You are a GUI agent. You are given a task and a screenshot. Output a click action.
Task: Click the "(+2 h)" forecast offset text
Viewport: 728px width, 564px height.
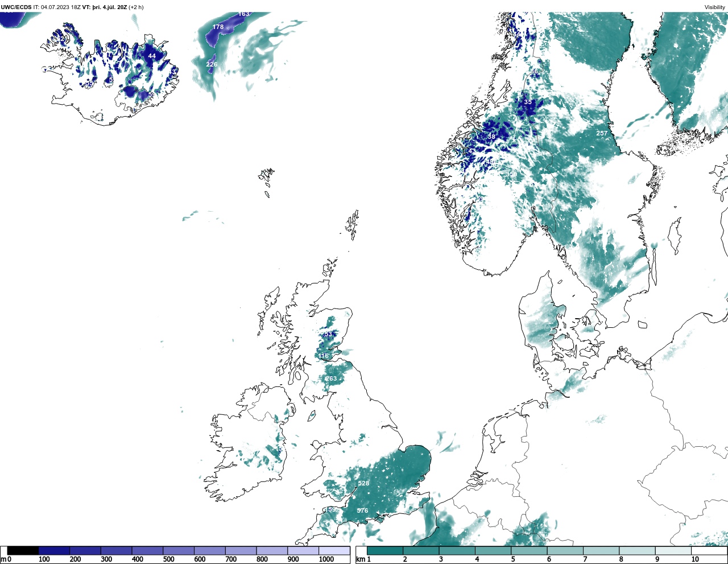tap(136, 7)
